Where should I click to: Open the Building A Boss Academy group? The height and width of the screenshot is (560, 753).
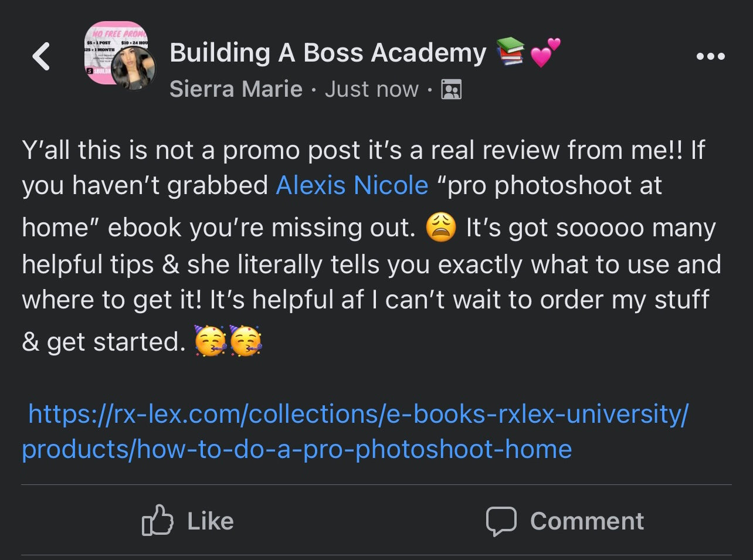pyautogui.click(x=328, y=53)
